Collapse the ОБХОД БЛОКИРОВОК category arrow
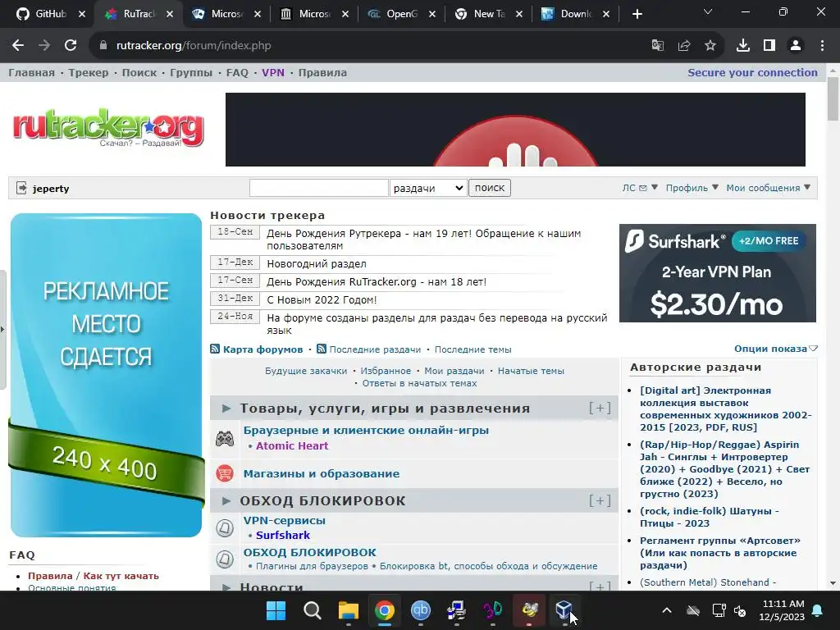Screen dimensions: 840x630 tap(226, 501)
